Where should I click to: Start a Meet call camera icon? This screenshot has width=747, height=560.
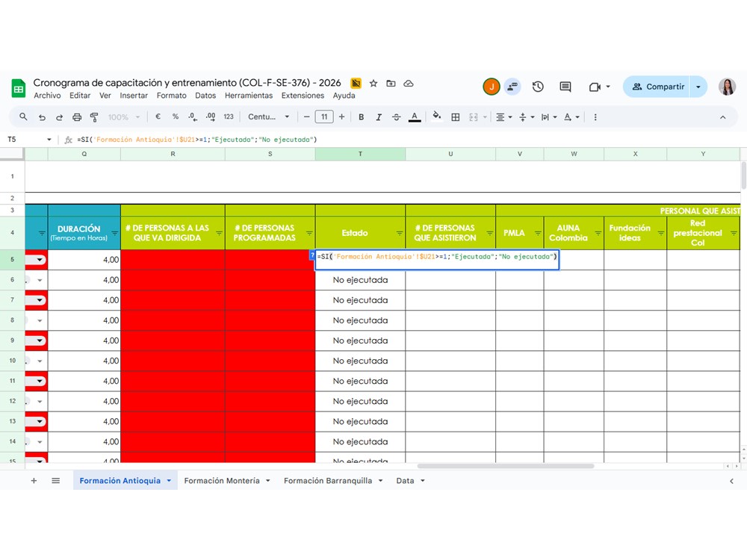point(595,87)
